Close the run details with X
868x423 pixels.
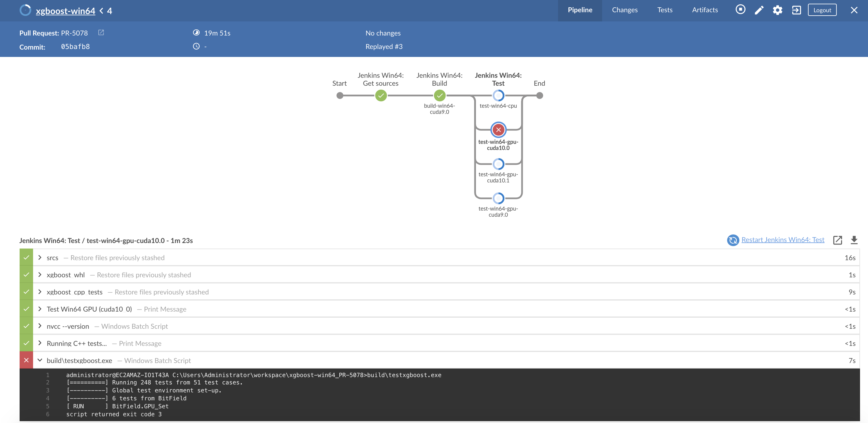[x=854, y=10]
